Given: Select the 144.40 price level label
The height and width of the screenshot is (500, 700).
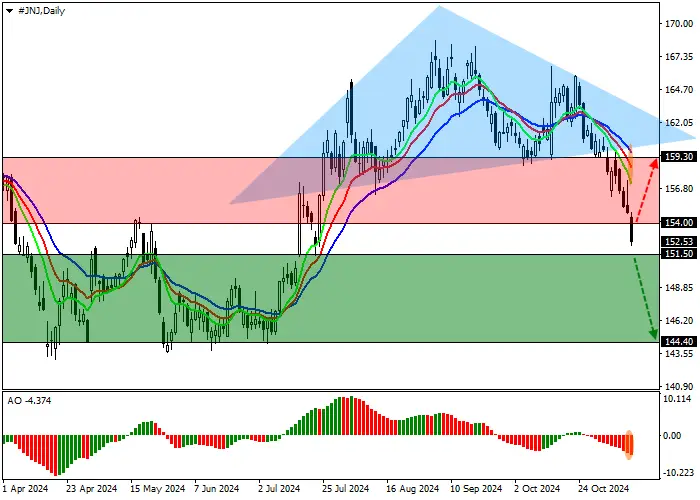Looking at the screenshot, I should click(x=679, y=342).
